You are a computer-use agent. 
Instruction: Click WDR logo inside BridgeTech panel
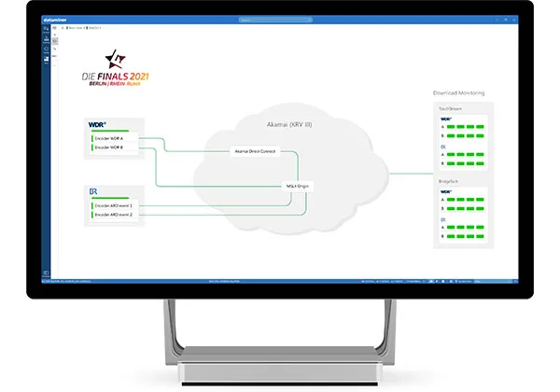pyautogui.click(x=446, y=191)
